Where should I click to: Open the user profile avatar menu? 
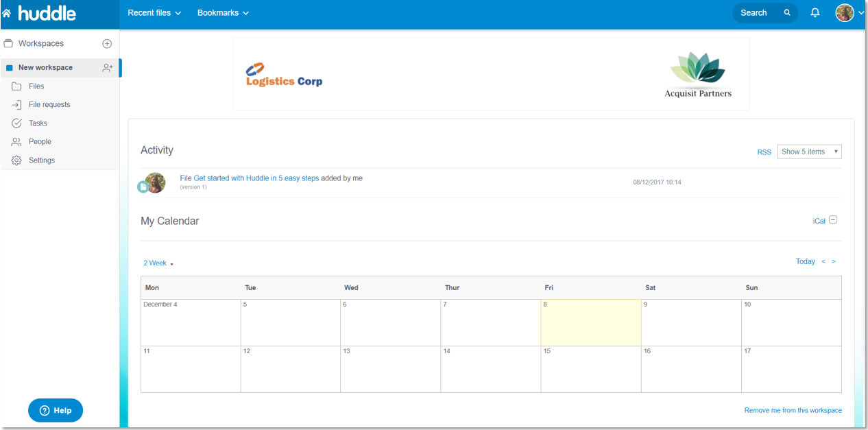point(845,12)
